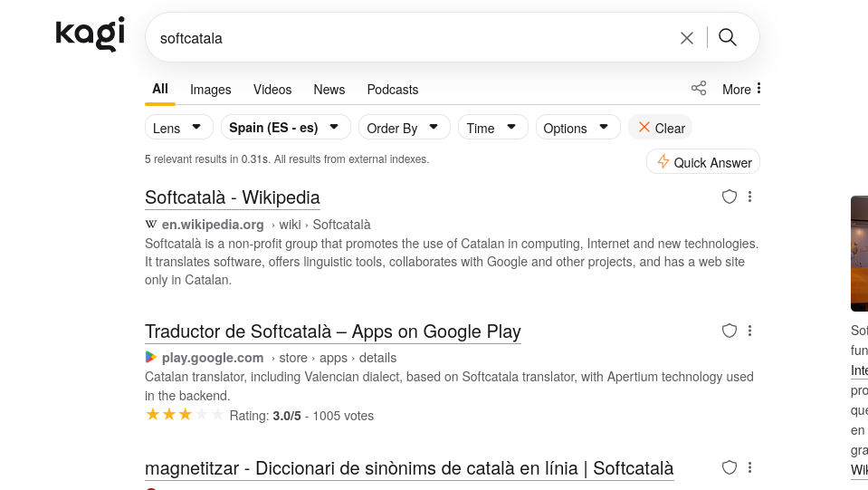Open the More menu
Viewport: 868px width, 490px height.
[741, 89]
